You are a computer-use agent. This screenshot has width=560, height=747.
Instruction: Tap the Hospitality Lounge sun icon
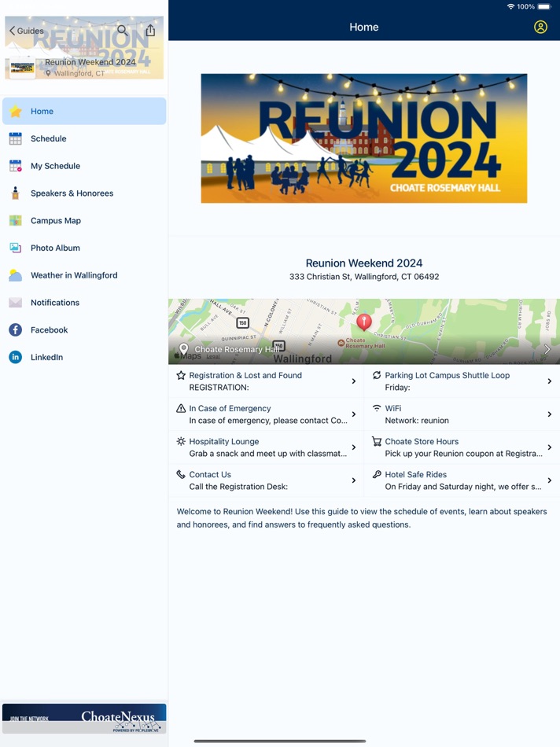181,441
